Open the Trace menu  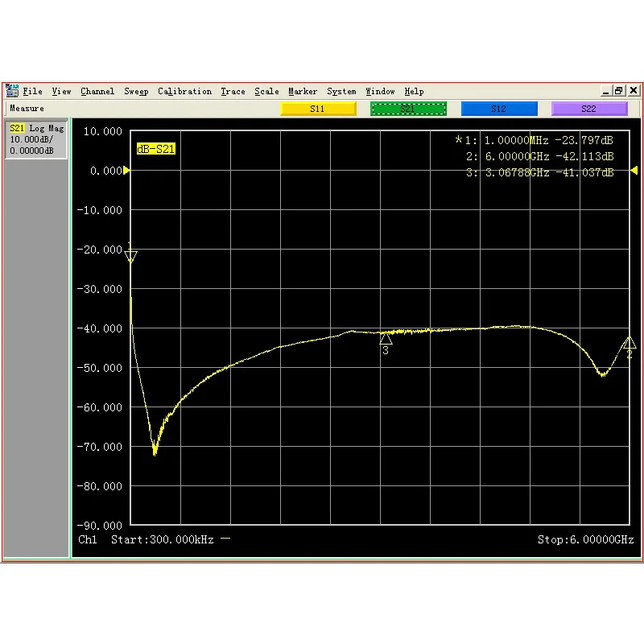233,91
